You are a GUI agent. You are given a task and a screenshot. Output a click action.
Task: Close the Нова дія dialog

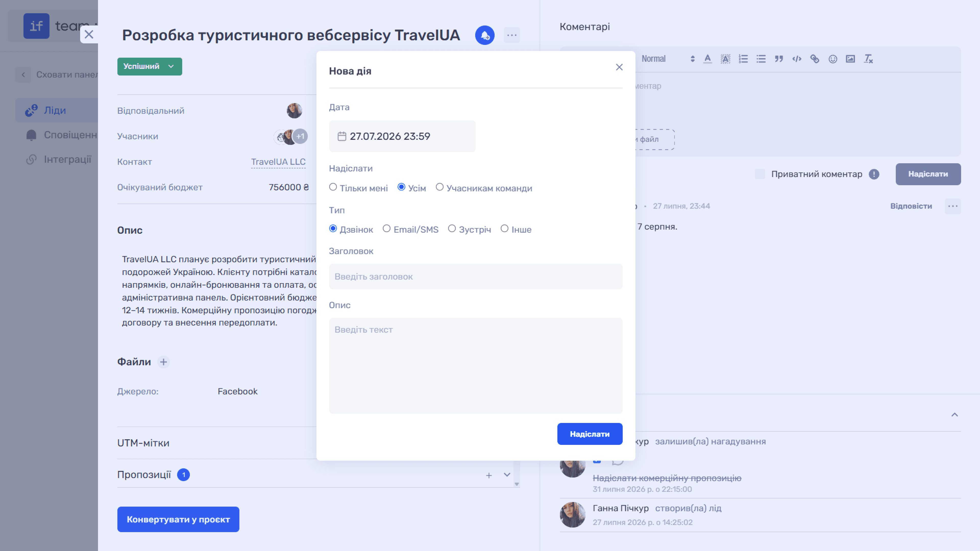[x=619, y=67]
